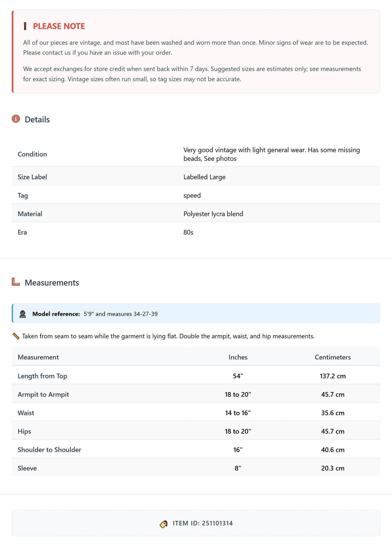This screenshot has width=392, height=546.
Task: Select the Measurements section heading
Action: click(x=52, y=283)
